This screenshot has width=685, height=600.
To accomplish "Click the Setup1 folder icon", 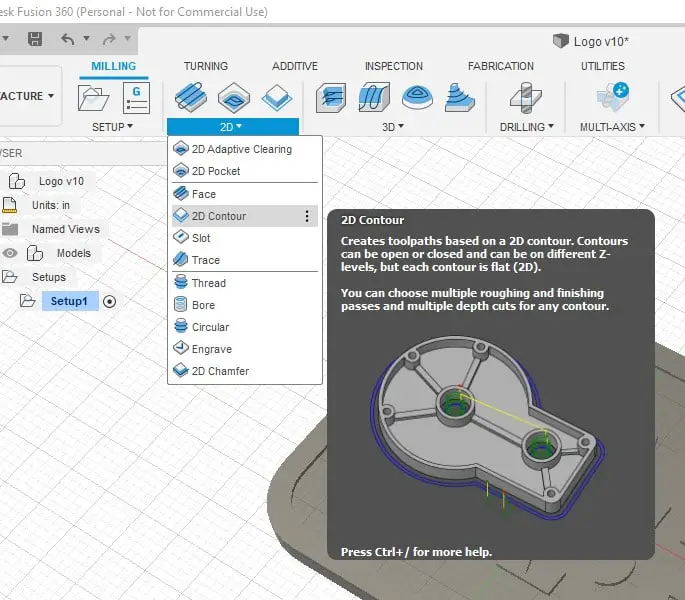I will [27, 301].
